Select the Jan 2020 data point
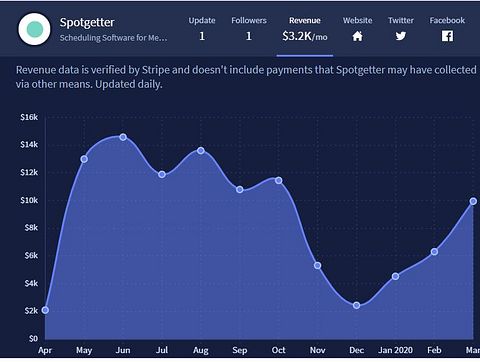The width and height of the screenshot is (480, 362). (x=395, y=276)
